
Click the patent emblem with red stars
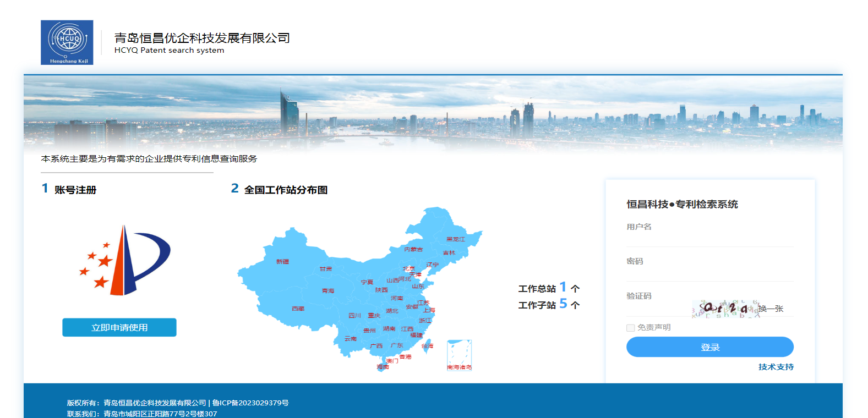[x=125, y=260]
